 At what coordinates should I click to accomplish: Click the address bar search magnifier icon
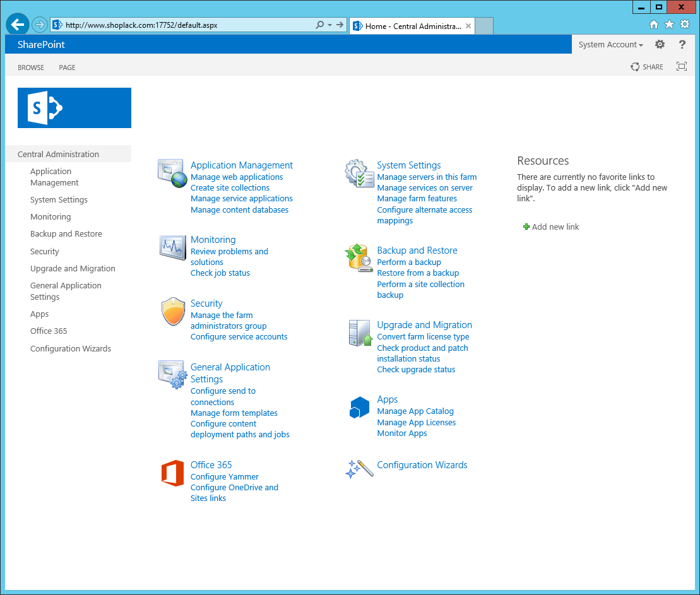[x=319, y=25]
